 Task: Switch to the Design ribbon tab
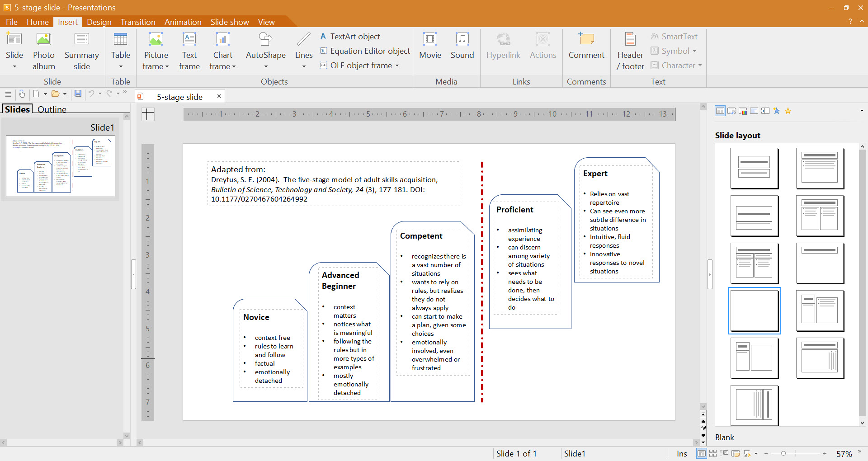(x=99, y=22)
